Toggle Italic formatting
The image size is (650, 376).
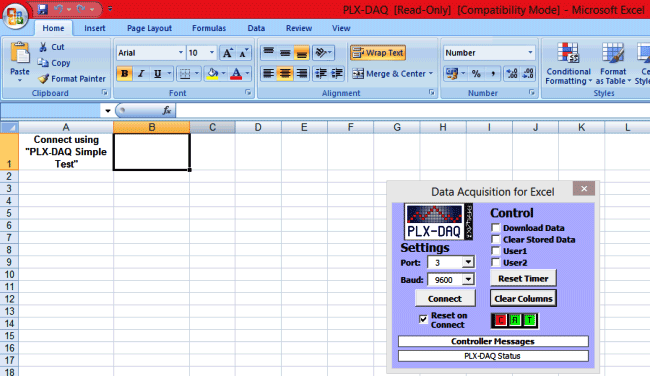pyautogui.click(x=141, y=74)
